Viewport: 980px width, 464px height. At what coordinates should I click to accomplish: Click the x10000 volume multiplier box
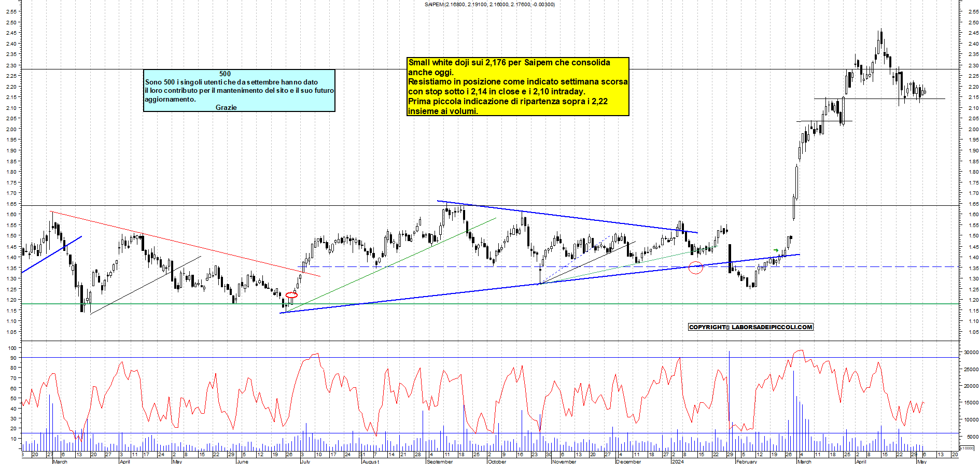[x=967, y=448]
